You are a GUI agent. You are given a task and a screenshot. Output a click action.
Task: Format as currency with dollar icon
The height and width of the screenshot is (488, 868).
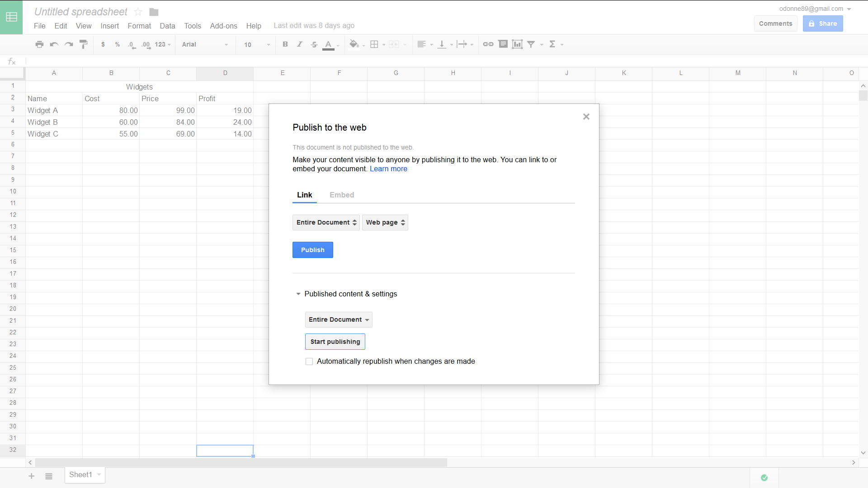(103, 44)
